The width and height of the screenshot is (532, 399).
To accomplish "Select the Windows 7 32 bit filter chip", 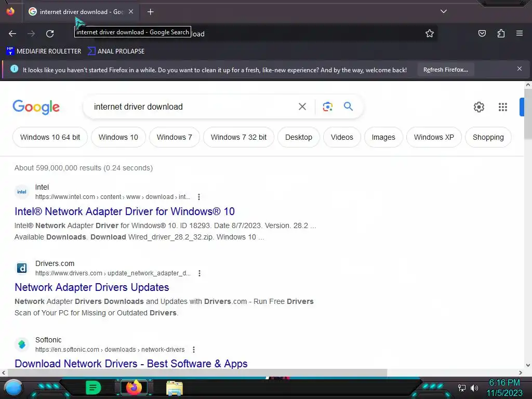I will pyautogui.click(x=238, y=137).
